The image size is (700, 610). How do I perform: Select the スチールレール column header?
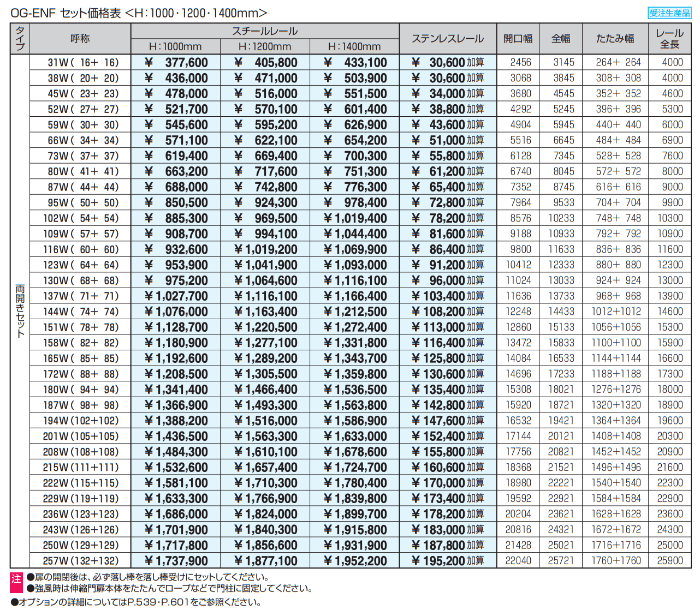[265, 31]
